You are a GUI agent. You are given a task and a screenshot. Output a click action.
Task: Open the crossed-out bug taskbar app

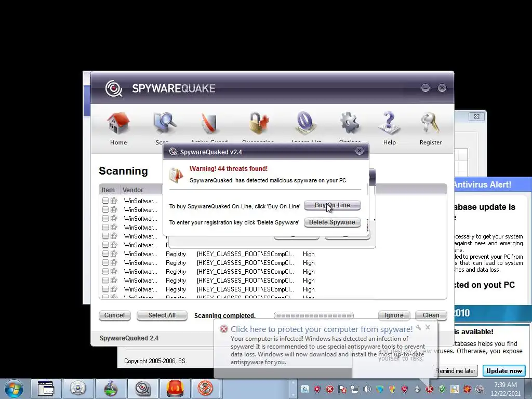click(205, 389)
